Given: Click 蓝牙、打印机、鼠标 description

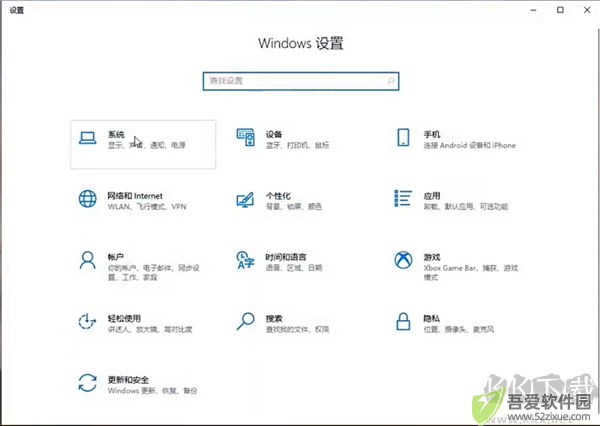Looking at the screenshot, I should [297, 145].
